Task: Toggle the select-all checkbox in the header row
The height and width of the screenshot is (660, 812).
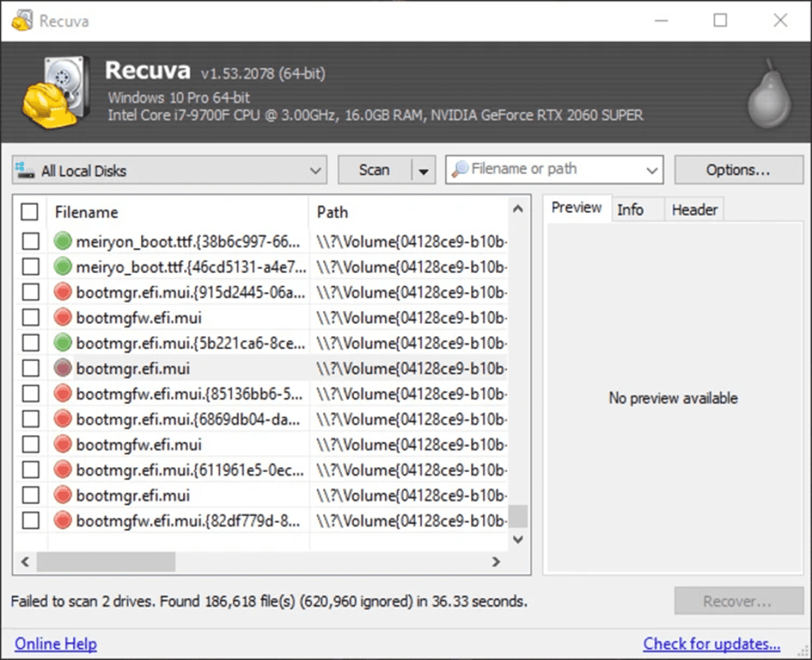Action: [x=29, y=211]
